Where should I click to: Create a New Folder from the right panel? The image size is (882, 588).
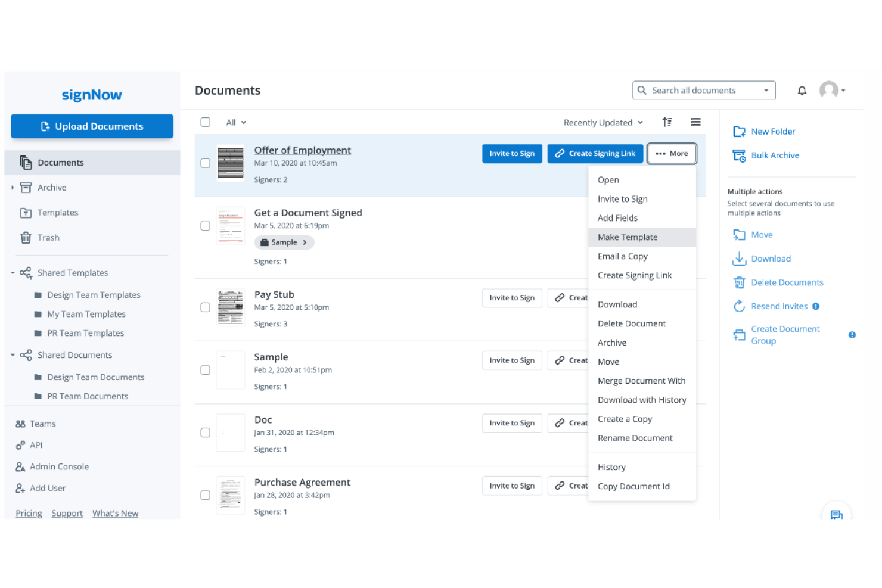(x=773, y=131)
